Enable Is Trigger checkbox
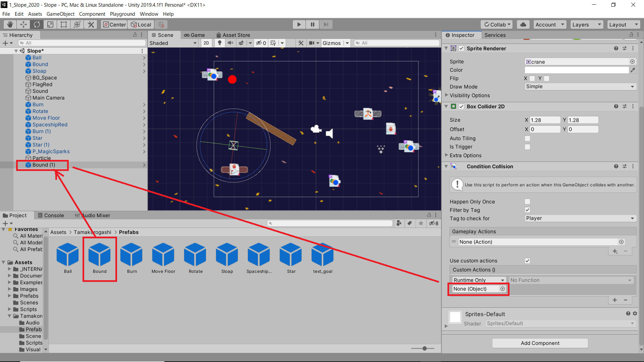The image size is (644, 362). 527,147
